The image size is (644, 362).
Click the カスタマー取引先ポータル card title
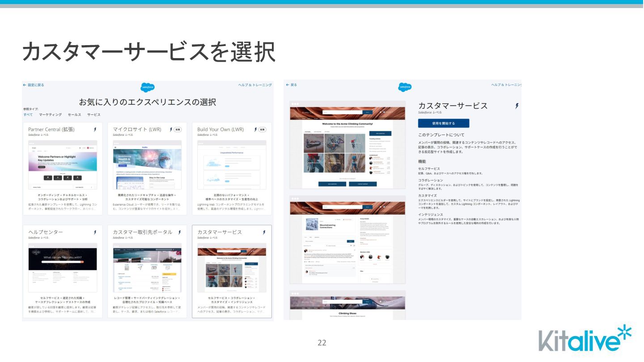coord(143,232)
